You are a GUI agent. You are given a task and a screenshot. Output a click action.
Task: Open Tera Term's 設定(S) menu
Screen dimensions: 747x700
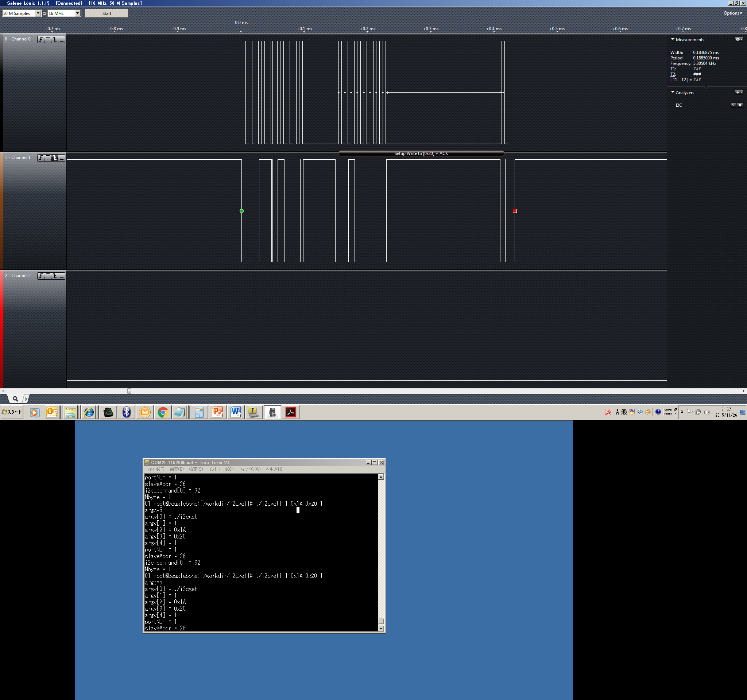point(196,469)
